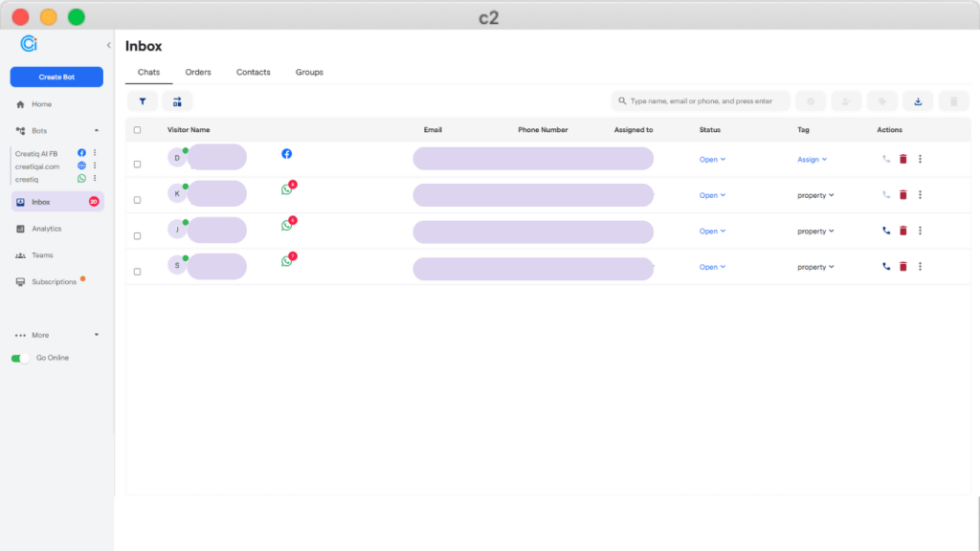This screenshot has height=551, width=980.
Task: Check the select-all checkbox in the table header
Action: click(137, 129)
